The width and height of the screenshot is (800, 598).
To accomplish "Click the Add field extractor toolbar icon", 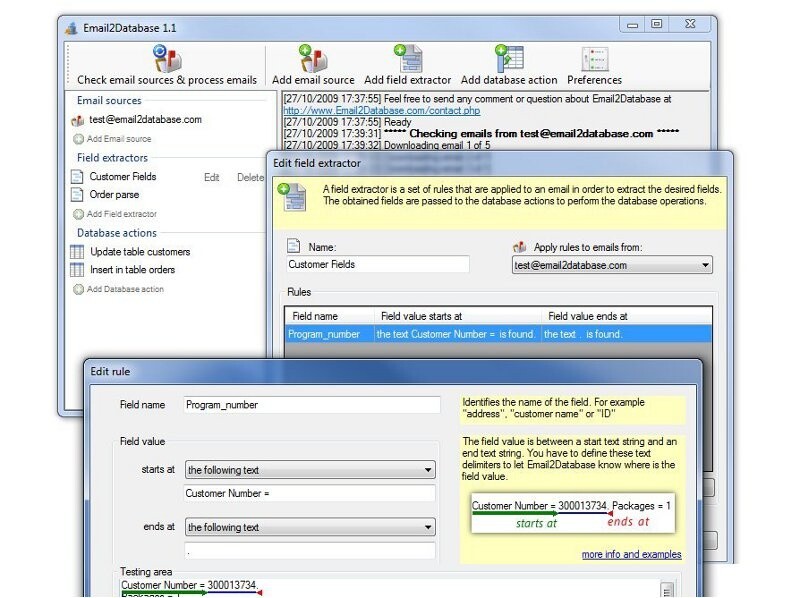I will click(408, 58).
